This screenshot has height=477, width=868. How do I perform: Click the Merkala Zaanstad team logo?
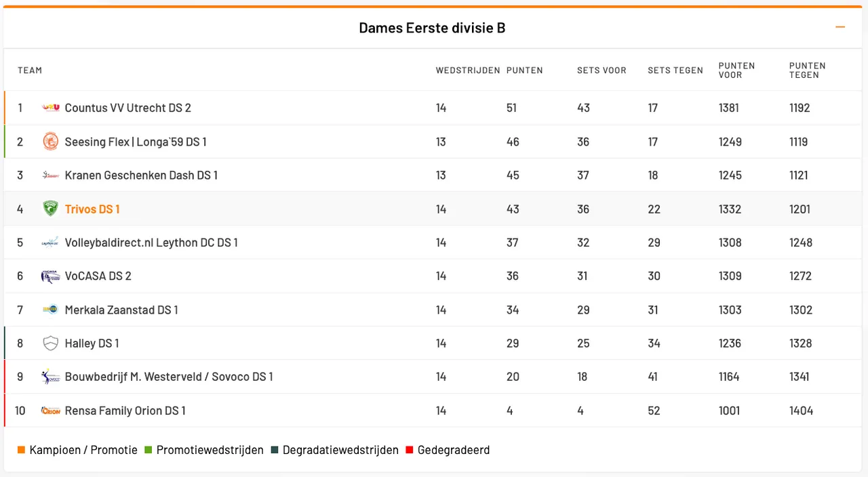click(x=51, y=310)
